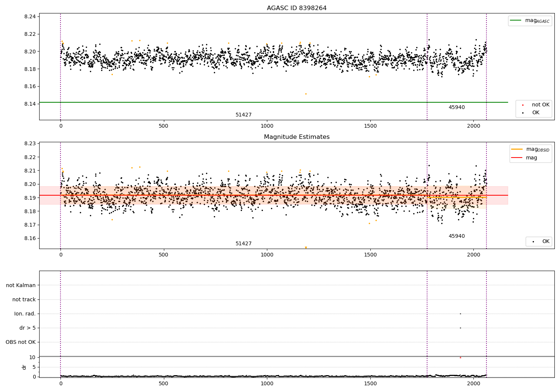This screenshot has height=392, width=560.
Task: Click the 'Ion. rad.' row label
Action: [x=25, y=314]
